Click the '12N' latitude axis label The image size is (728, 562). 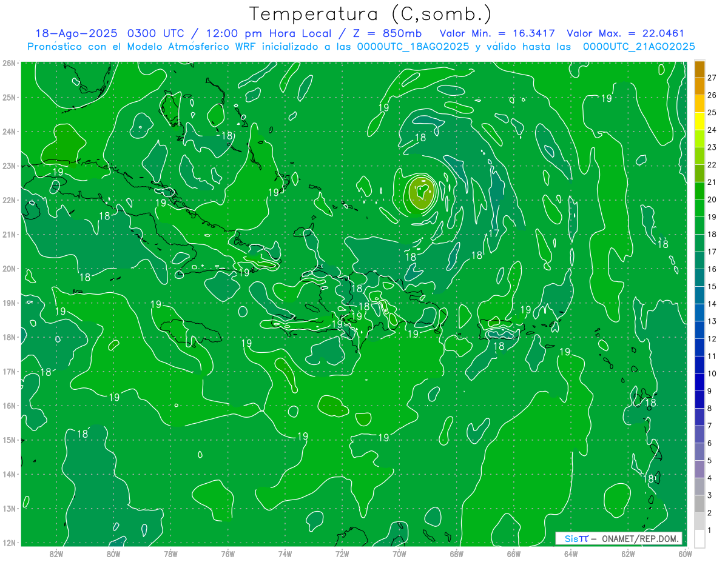(9, 543)
